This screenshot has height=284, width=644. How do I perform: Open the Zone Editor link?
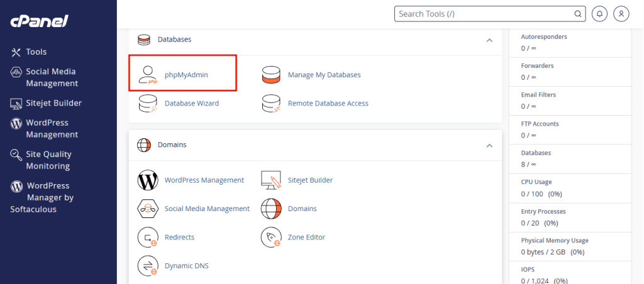pyautogui.click(x=306, y=238)
